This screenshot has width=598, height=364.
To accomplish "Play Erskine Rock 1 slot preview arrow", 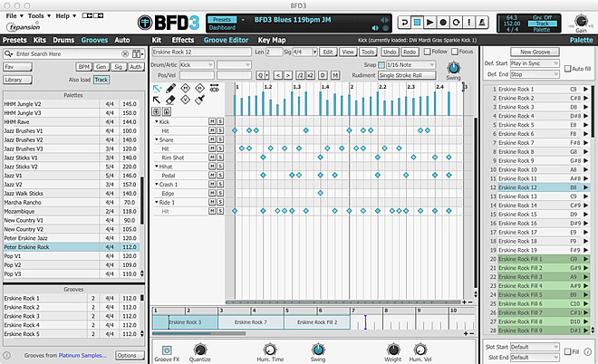I will point(586,90).
